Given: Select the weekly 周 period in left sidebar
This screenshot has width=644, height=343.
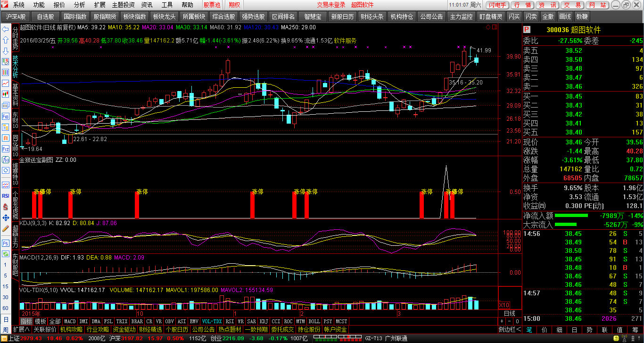Looking at the screenshot, I should pyautogui.click(x=6, y=330).
